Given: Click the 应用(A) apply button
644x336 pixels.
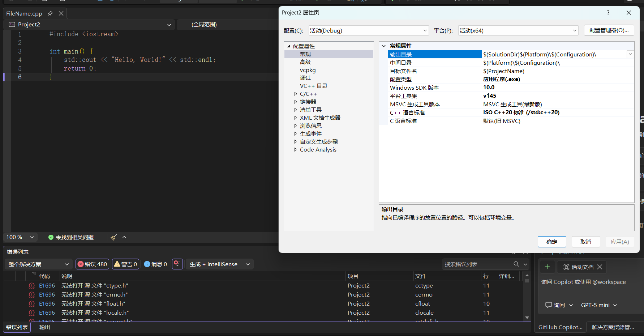Looking at the screenshot, I should pos(620,242).
